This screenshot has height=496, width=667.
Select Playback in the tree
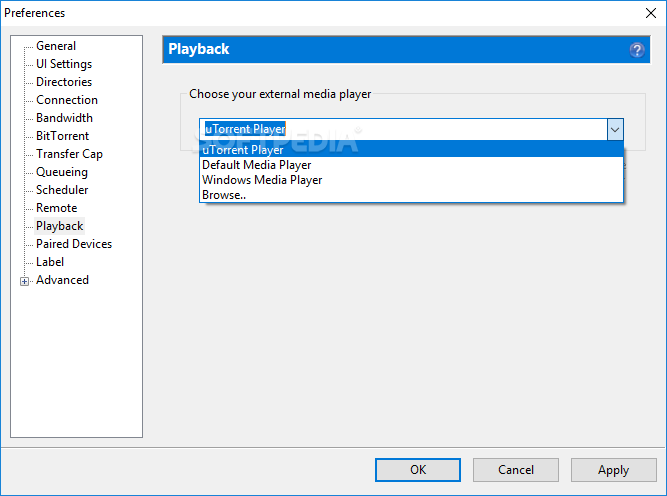pyautogui.click(x=60, y=226)
